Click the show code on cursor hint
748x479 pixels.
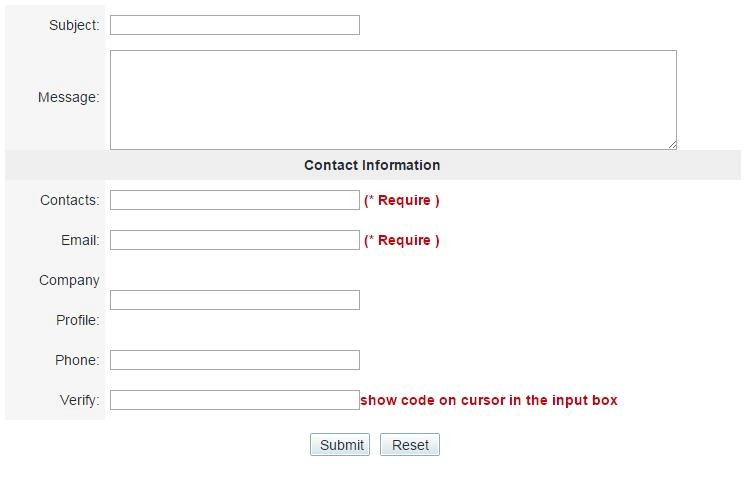[x=489, y=400]
